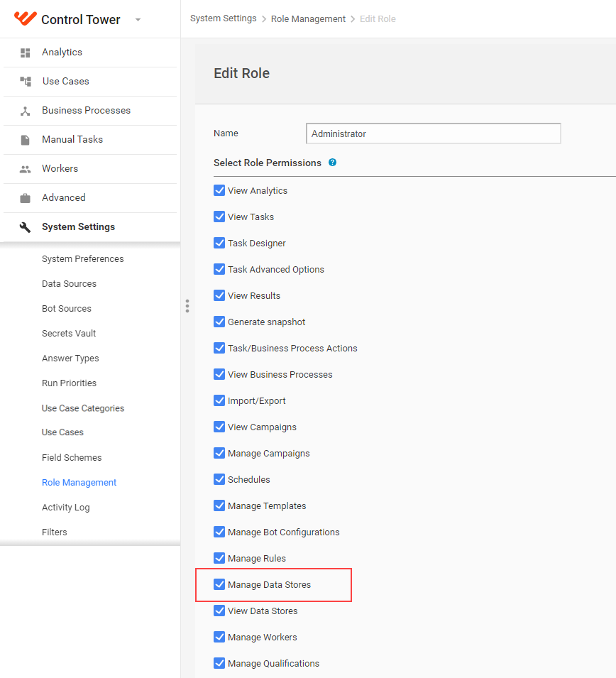Toggle View Results checkbox
Viewport: 616px width, 678px height.
[x=219, y=296]
